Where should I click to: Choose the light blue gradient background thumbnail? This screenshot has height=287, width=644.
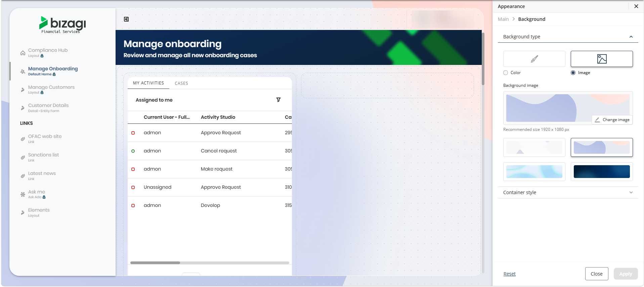534,172
